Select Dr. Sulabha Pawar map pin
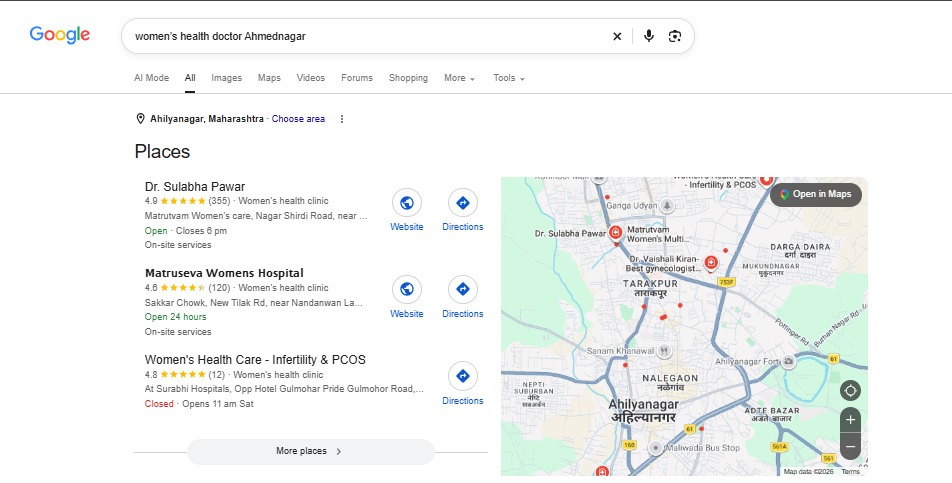This screenshot has width=952, height=483. (616, 233)
